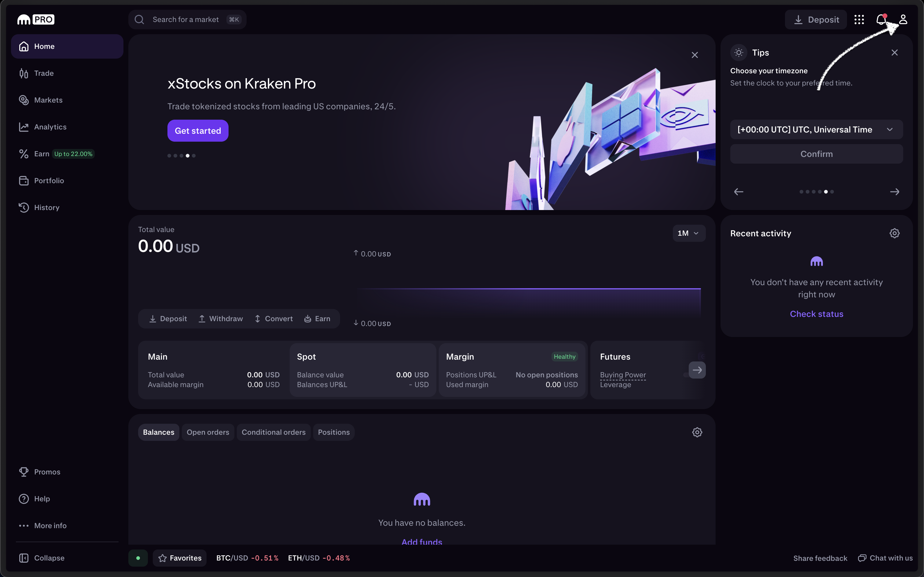924x577 pixels.
Task: Open Recent activity settings gear
Action: click(894, 233)
